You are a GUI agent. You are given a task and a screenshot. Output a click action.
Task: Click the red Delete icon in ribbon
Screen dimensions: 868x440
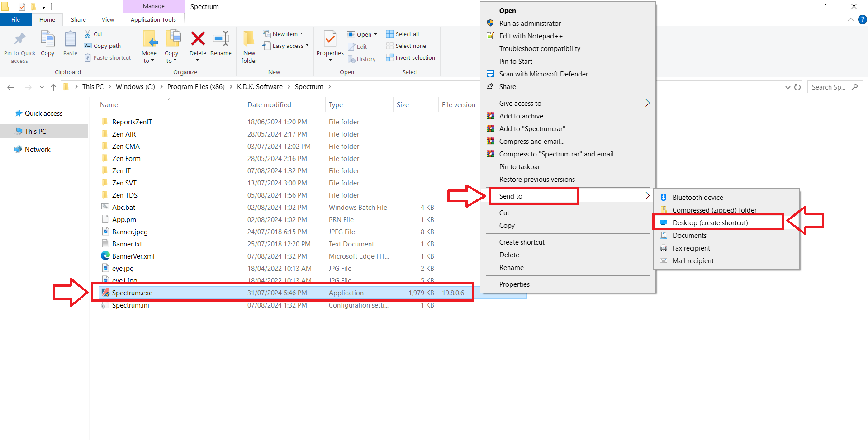click(x=198, y=39)
